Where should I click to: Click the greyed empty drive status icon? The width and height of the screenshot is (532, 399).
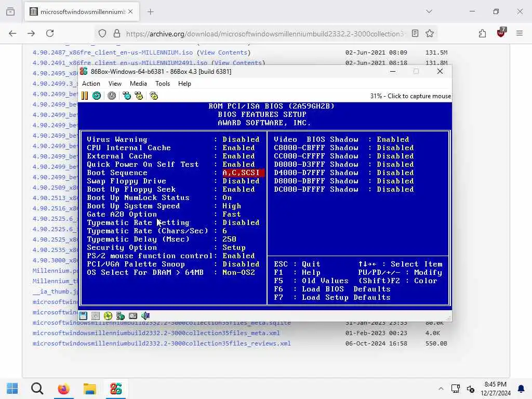coord(96,316)
